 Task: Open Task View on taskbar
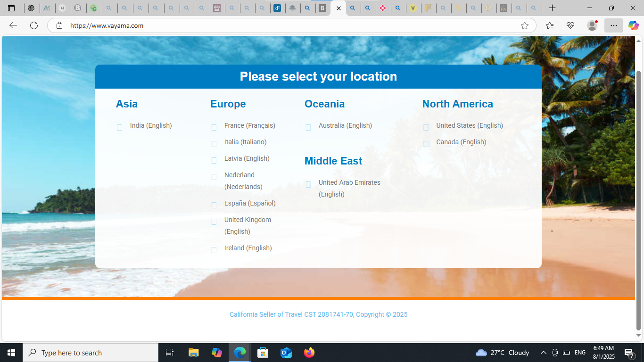pyautogui.click(x=170, y=353)
